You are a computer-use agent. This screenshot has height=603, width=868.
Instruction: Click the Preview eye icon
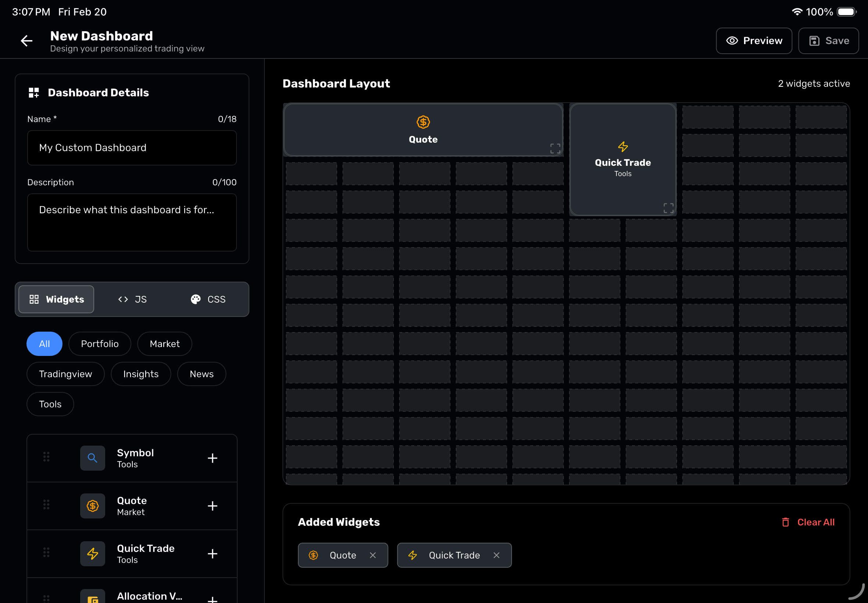pos(732,40)
